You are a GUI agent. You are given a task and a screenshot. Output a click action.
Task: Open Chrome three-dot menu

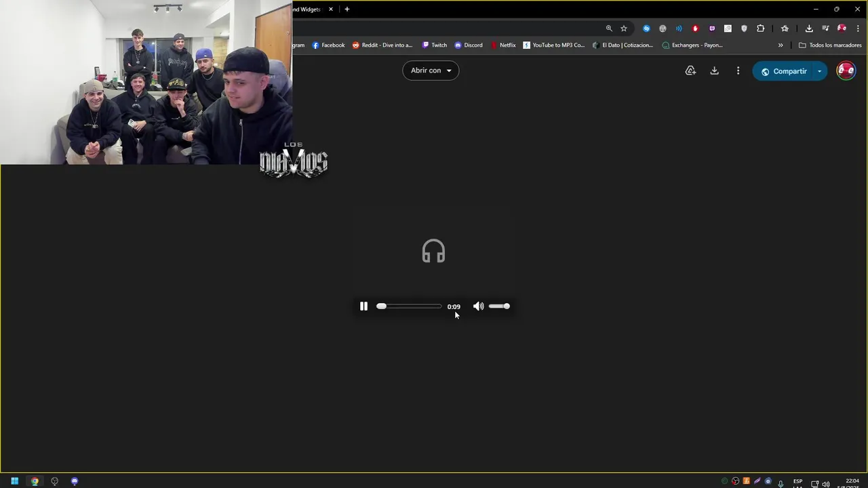coord(858,28)
